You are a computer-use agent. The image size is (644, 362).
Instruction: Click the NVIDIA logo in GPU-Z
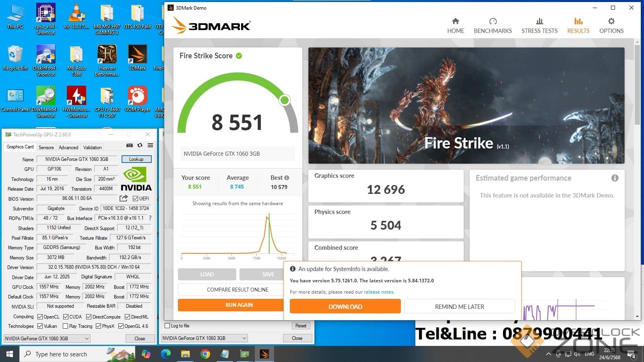click(x=136, y=179)
